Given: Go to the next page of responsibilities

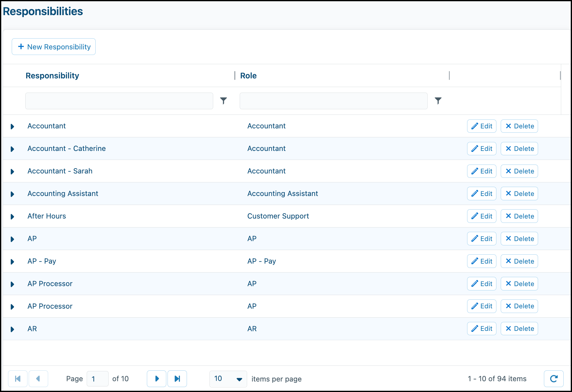Looking at the screenshot, I should 156,379.
